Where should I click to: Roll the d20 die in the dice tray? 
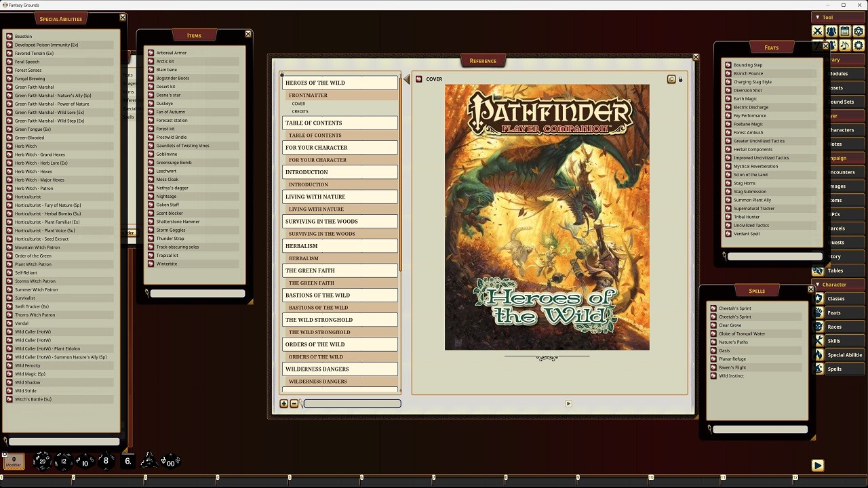(42, 461)
